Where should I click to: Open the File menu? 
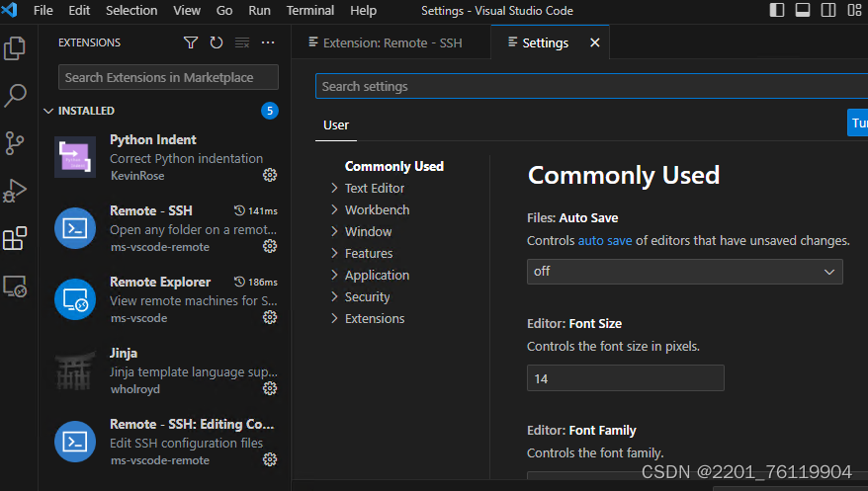pos(43,11)
